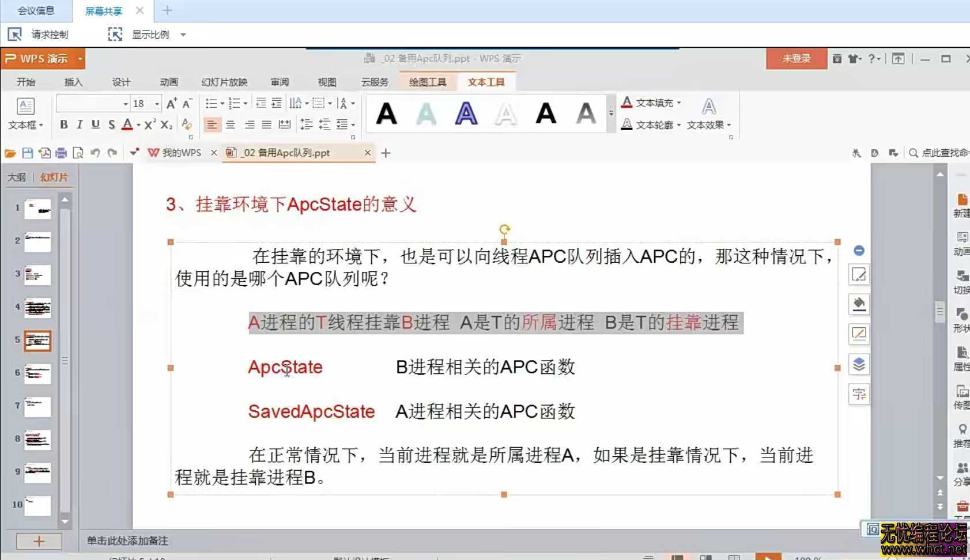Expand the 文本效果 text effects dropdown

[708, 124]
